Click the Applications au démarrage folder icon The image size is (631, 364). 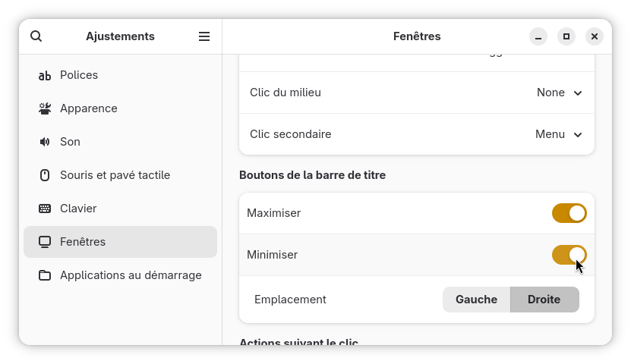point(45,275)
